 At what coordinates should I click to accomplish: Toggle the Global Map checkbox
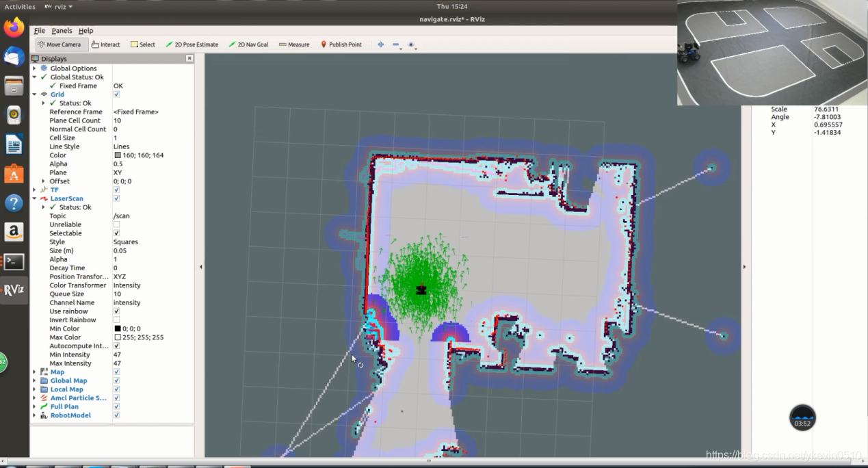pos(116,380)
